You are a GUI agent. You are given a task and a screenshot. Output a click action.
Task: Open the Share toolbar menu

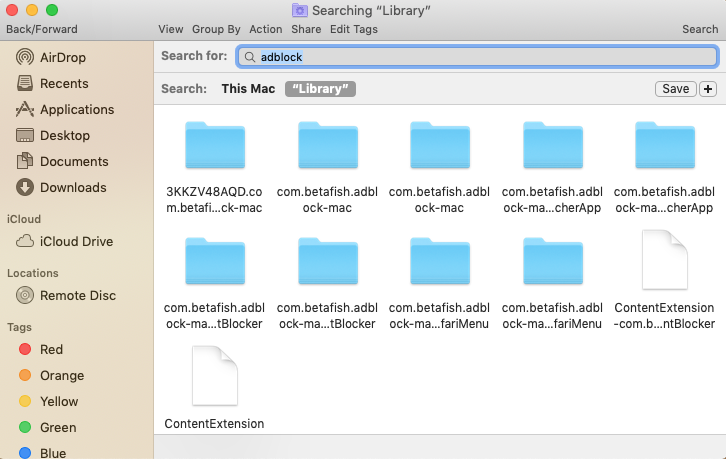click(306, 29)
